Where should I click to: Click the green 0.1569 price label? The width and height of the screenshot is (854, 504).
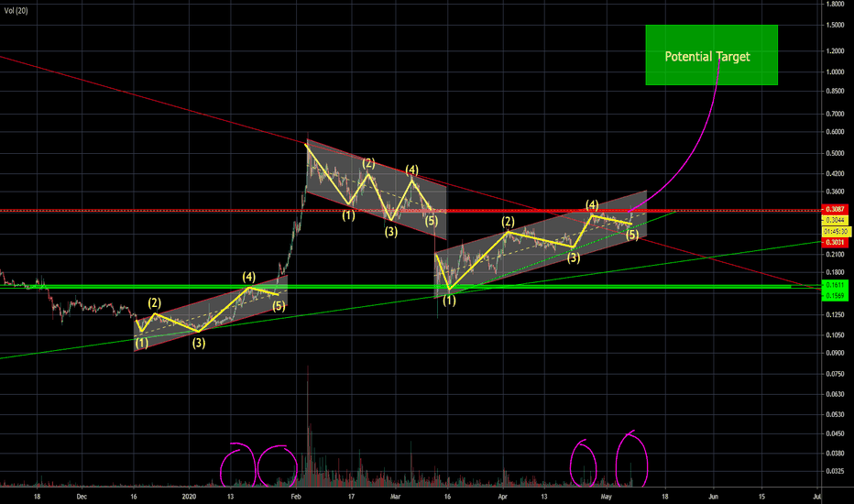835,296
